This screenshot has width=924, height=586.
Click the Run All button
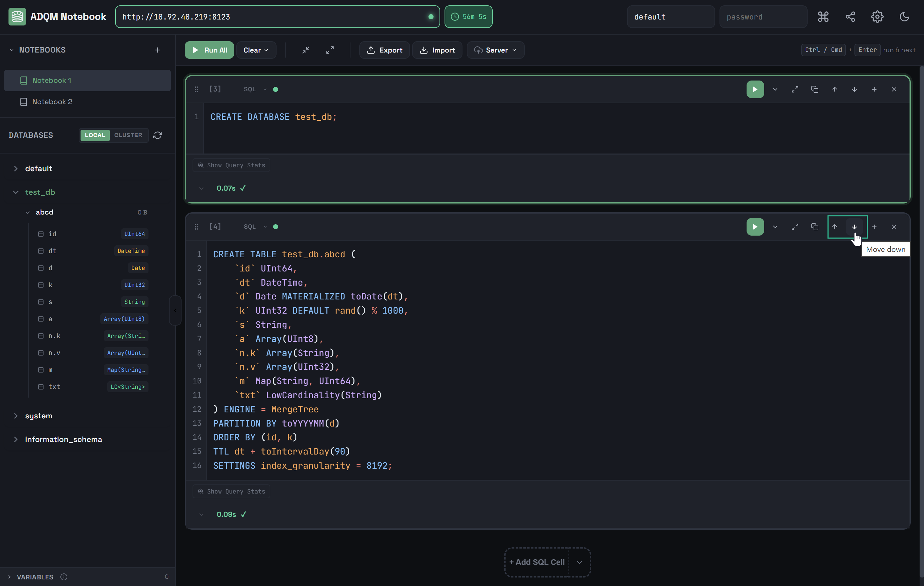209,50
